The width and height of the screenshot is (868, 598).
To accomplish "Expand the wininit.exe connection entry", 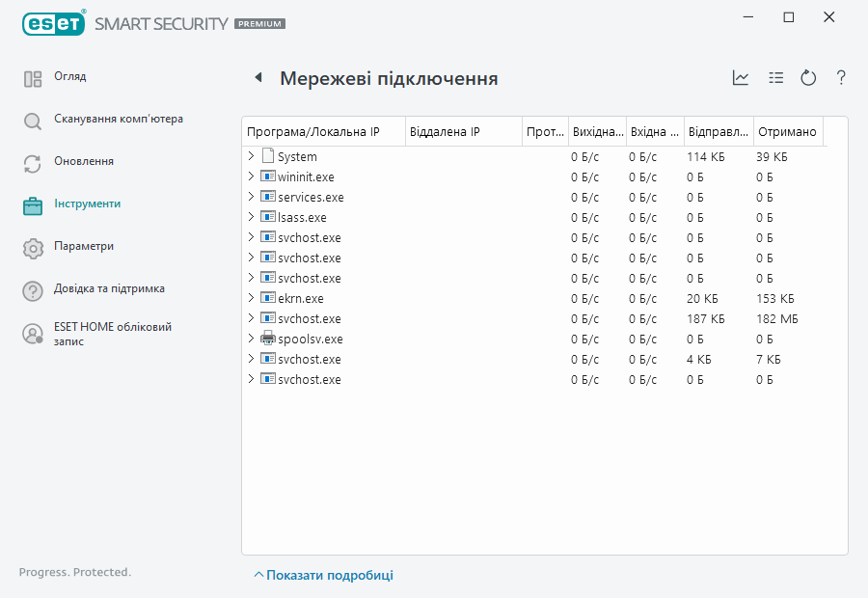I will pos(251,177).
